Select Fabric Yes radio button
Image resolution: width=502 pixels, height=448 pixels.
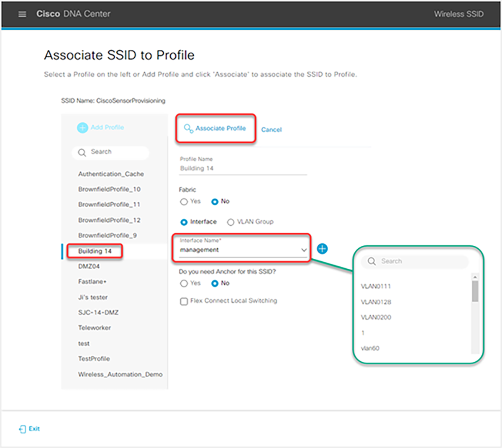point(184,202)
